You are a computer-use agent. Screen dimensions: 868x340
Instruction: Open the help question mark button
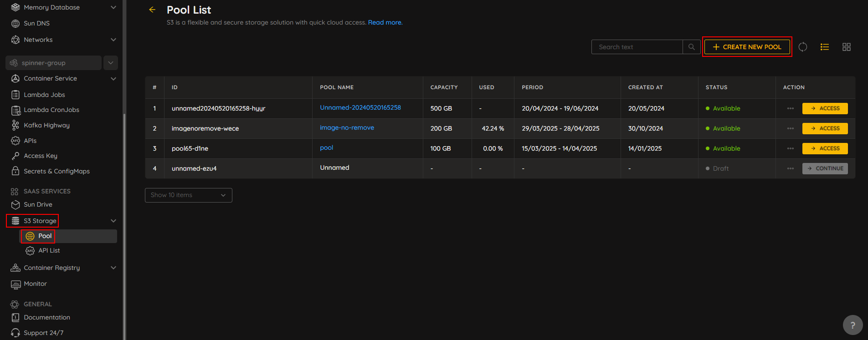(853, 325)
